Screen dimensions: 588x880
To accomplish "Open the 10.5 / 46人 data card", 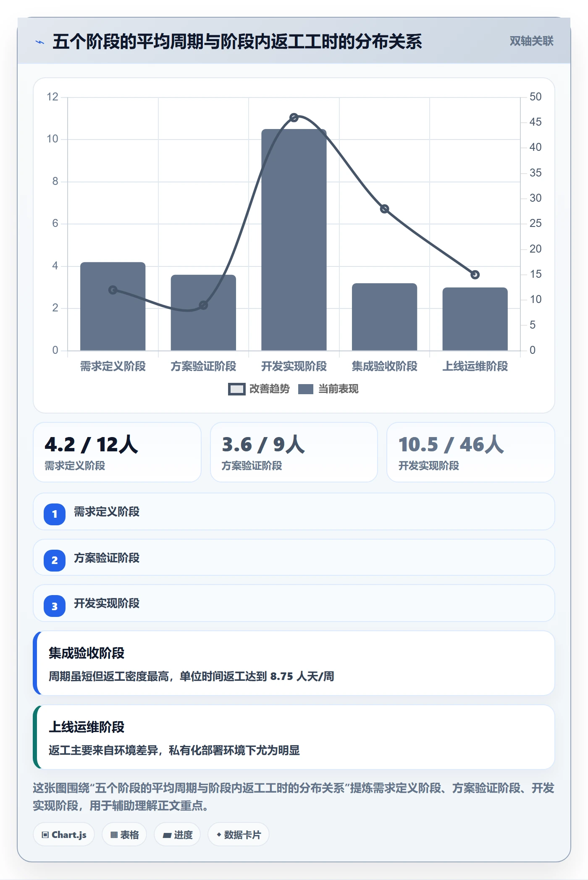I will [470, 452].
